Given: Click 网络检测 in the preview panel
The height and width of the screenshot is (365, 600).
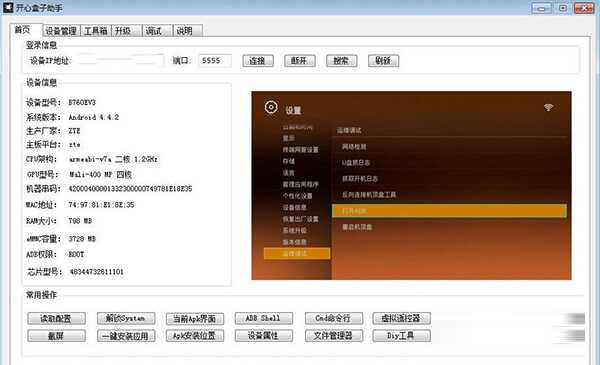Looking at the screenshot, I should pyautogui.click(x=354, y=147).
